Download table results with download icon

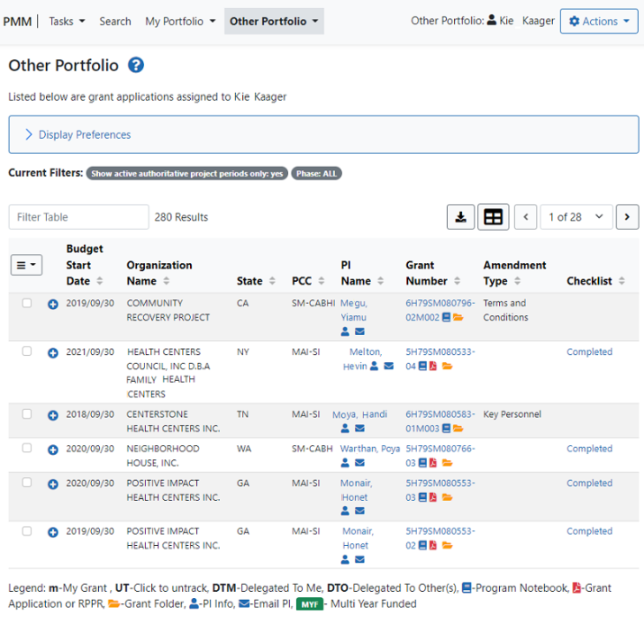point(460,217)
